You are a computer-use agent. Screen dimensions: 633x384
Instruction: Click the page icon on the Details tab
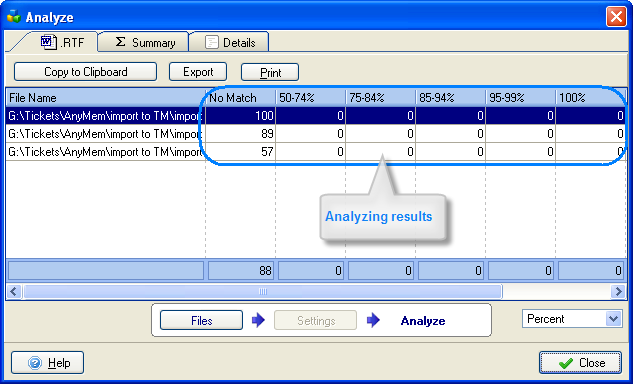212,42
